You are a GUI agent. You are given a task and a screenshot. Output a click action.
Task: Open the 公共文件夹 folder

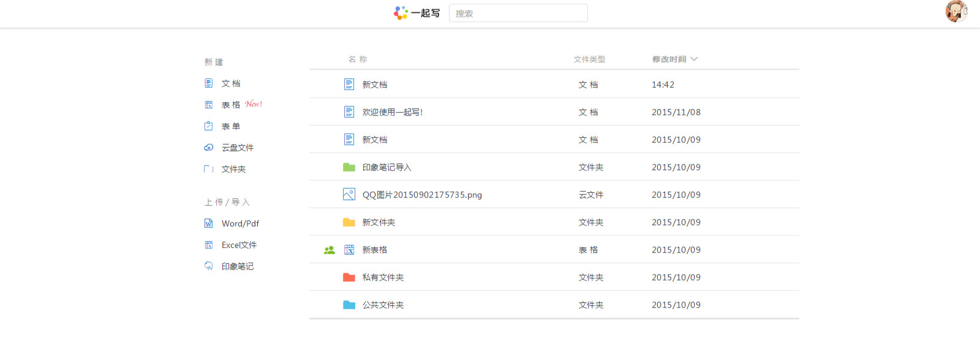coord(383,305)
